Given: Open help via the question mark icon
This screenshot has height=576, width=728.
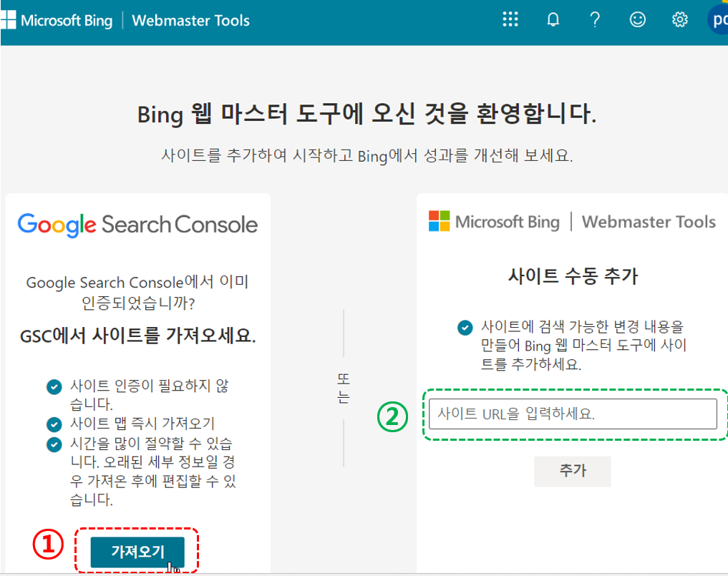Looking at the screenshot, I should (595, 19).
